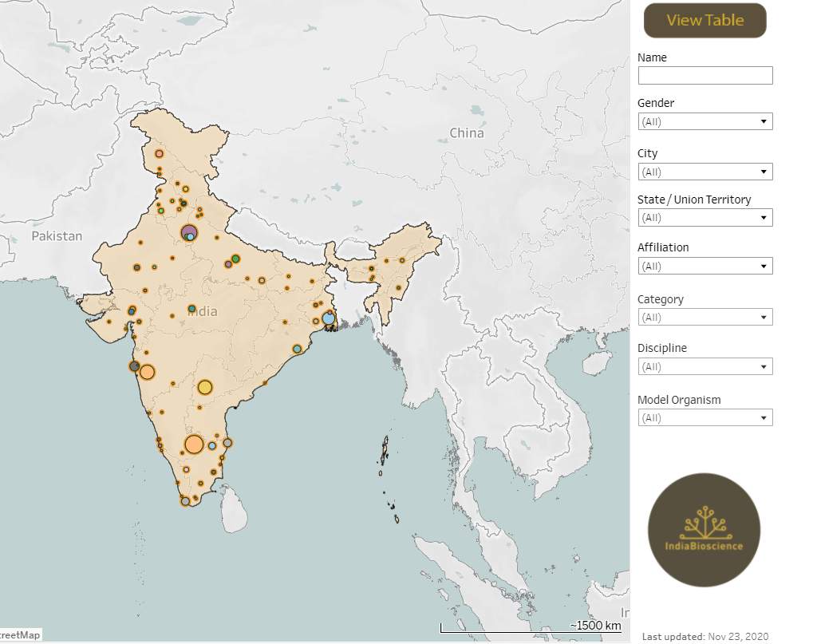This screenshot has width=817, height=644.
Task: Select the dark gray Mumbai map marker
Action: coord(134,366)
